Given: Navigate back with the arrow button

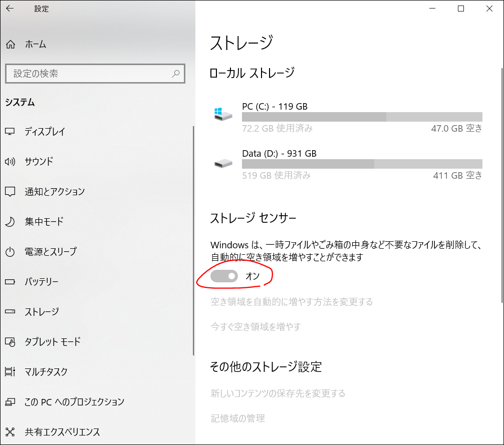Looking at the screenshot, I should [9, 9].
